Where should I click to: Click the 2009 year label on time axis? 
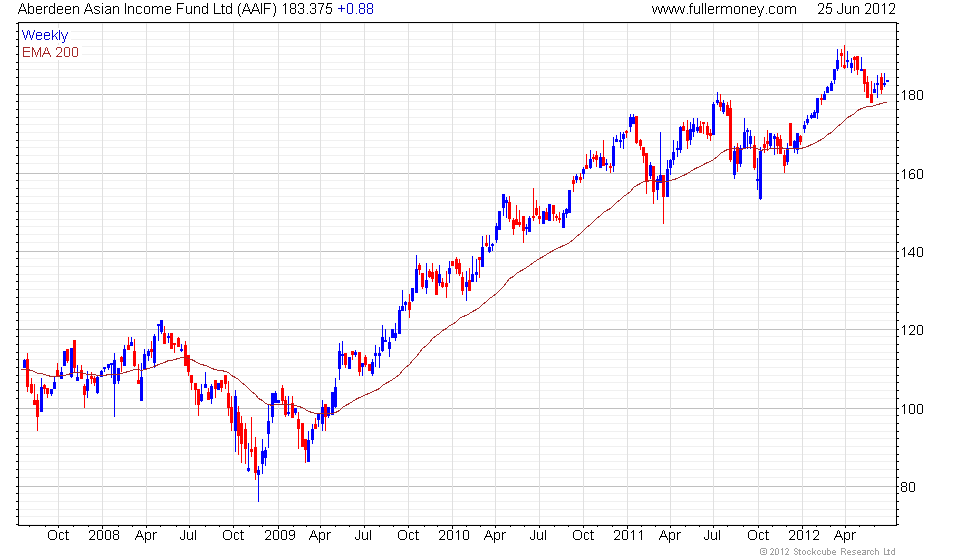pyautogui.click(x=279, y=536)
